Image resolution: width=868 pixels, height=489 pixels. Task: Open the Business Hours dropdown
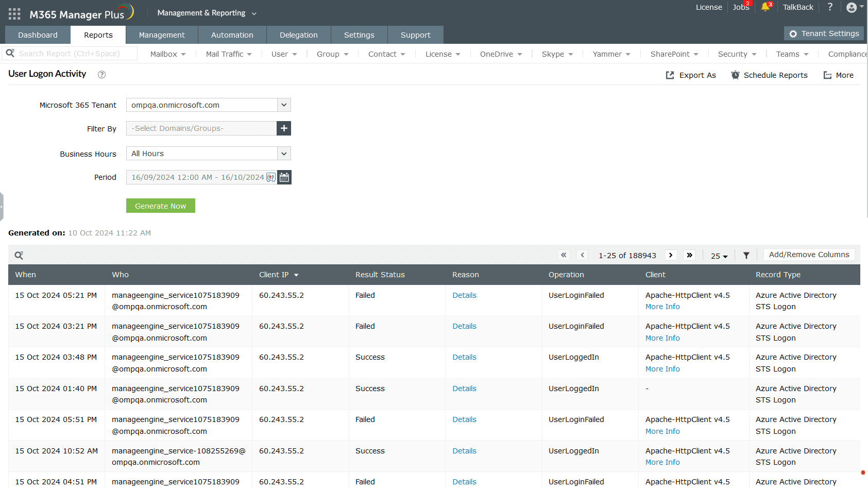pyautogui.click(x=284, y=154)
